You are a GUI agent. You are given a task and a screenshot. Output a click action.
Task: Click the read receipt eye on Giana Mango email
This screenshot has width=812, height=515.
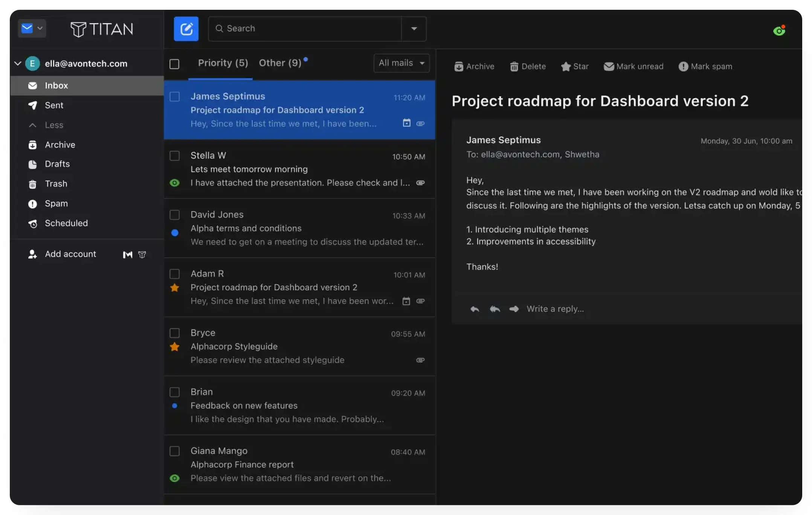174,478
